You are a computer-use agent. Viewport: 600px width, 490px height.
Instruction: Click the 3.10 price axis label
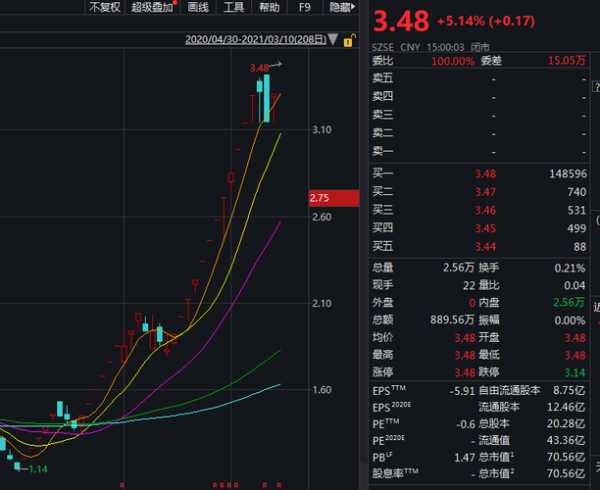(322, 130)
